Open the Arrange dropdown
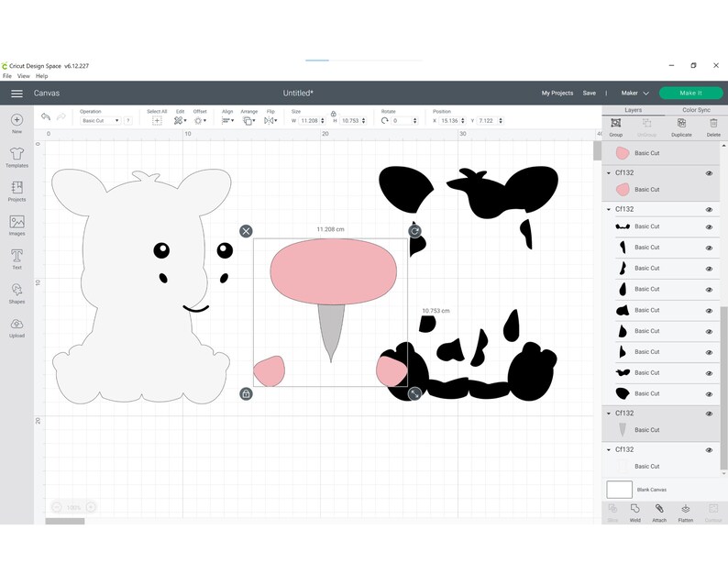This screenshot has height=585, width=728. coord(248,121)
